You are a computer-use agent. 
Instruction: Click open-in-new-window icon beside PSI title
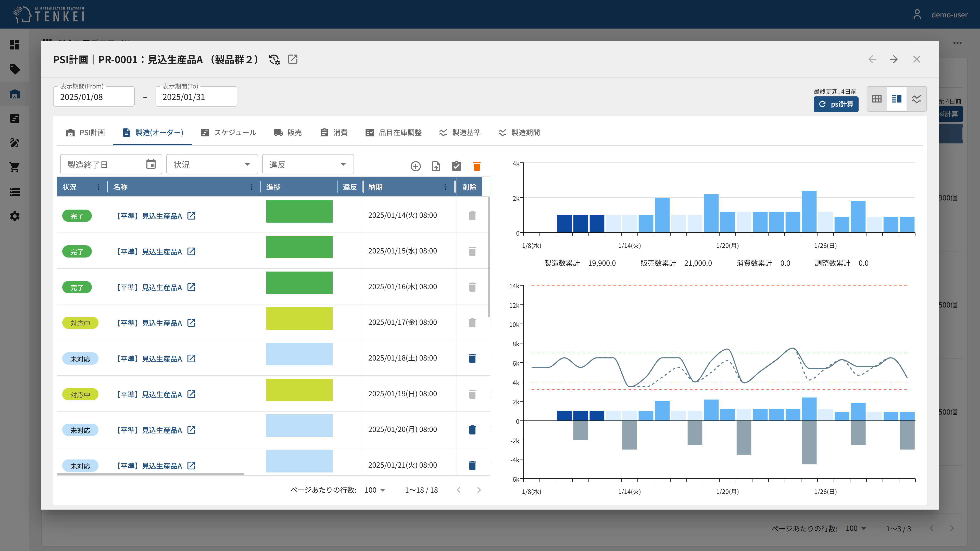click(x=293, y=59)
